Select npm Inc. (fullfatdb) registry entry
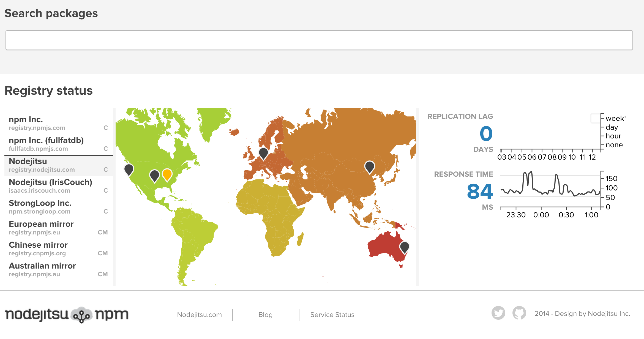Viewport: 644px width, 339px height. pyautogui.click(x=59, y=144)
